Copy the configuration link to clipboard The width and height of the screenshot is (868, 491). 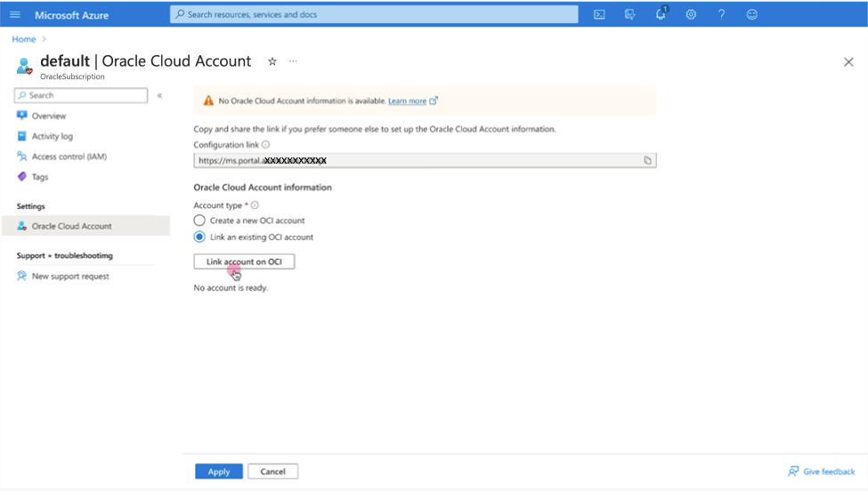tap(647, 161)
